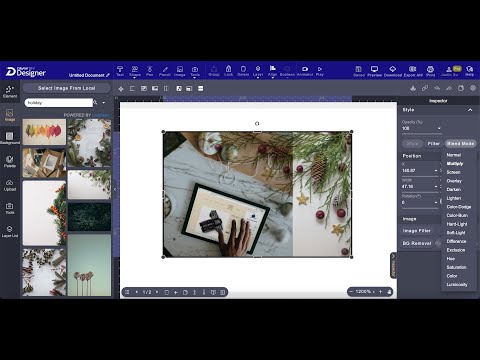The image size is (480, 360).
Task: Click the image rotation handle above canvas
Action: [257, 123]
